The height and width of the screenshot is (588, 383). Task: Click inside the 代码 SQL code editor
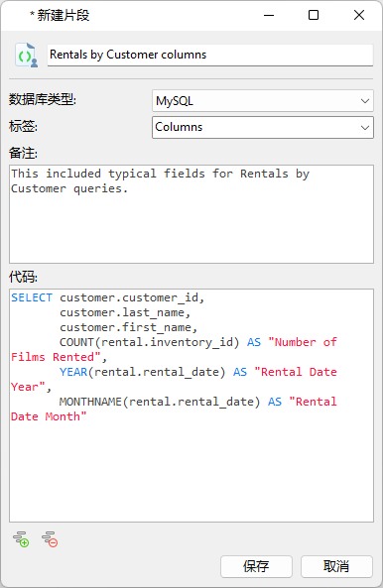(191, 406)
